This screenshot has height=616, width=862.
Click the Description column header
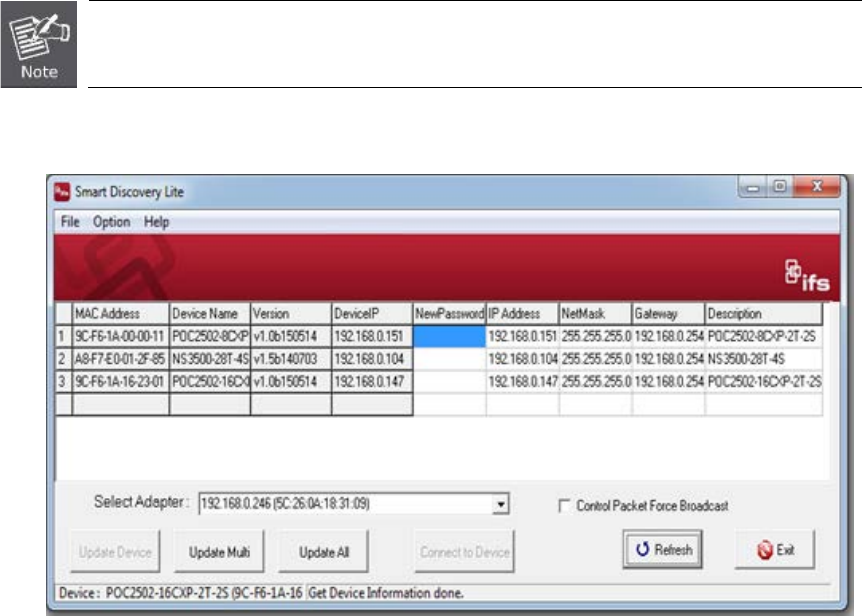point(764,314)
